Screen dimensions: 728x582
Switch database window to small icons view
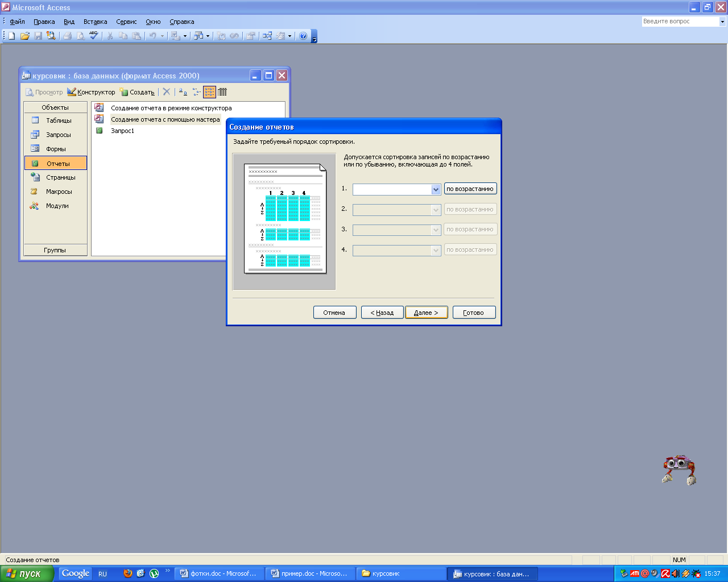click(x=196, y=92)
